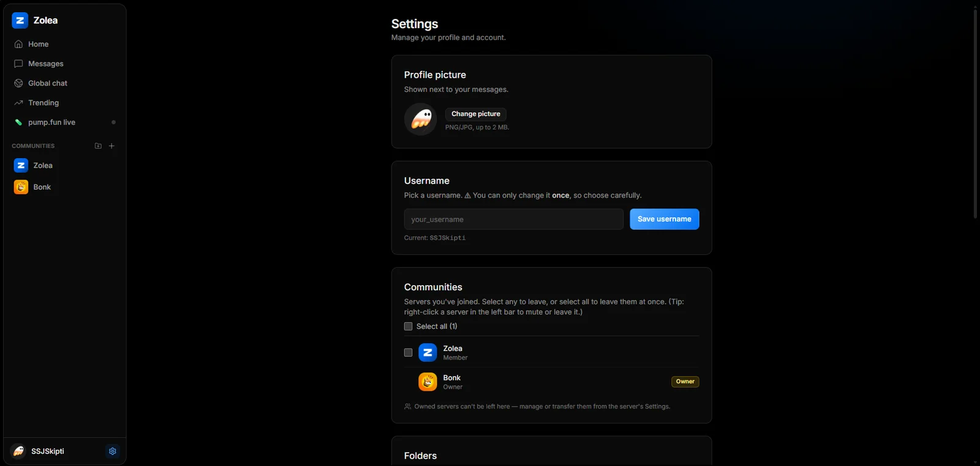Screen dimensions: 980x466
Task: Click the PNG/JPG, up to 2 MB text
Action: point(477,127)
